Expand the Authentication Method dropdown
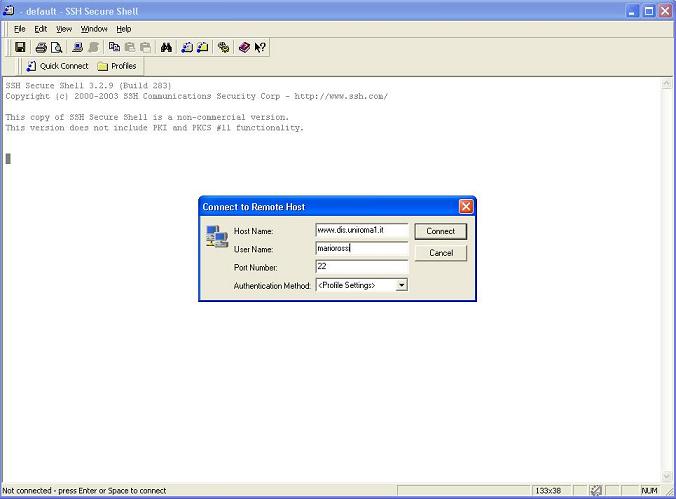This screenshot has width=676, height=499. (401, 285)
